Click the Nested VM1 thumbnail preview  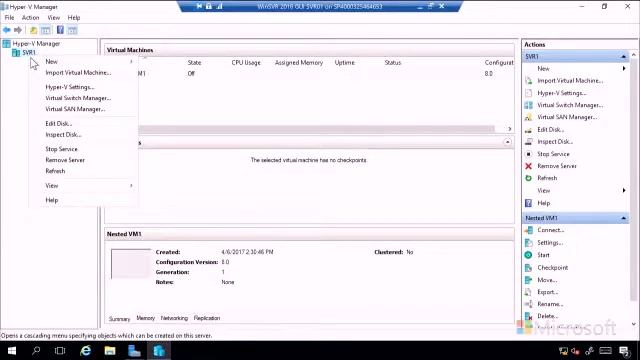click(131, 264)
